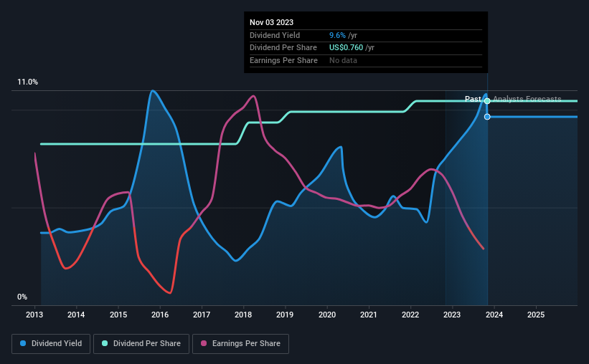Click the blue Dividend Yield legend dot
The width and height of the screenshot is (589, 364).
[x=23, y=343]
